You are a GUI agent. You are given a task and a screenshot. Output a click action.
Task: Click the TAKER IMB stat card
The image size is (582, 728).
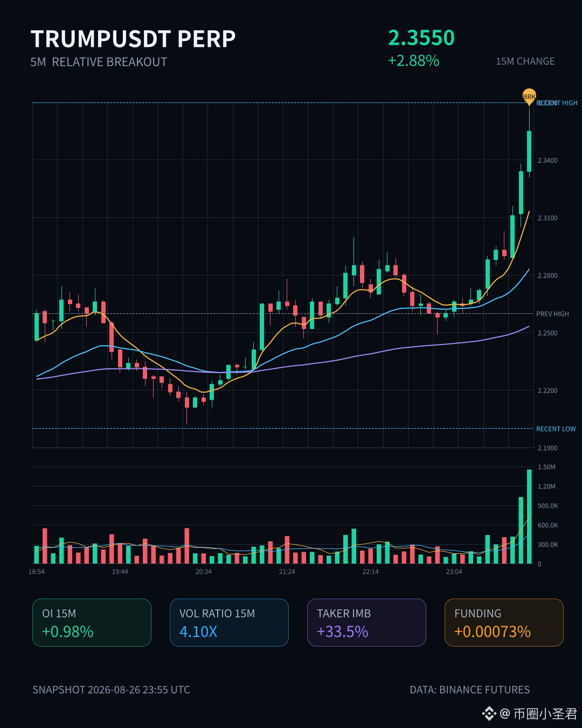pyautogui.click(x=366, y=622)
